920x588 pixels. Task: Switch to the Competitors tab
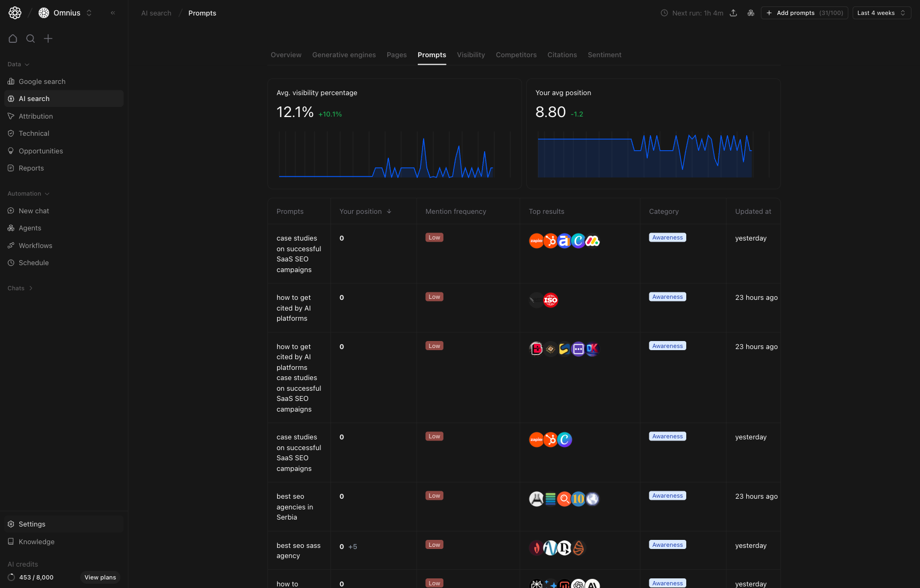pos(516,55)
